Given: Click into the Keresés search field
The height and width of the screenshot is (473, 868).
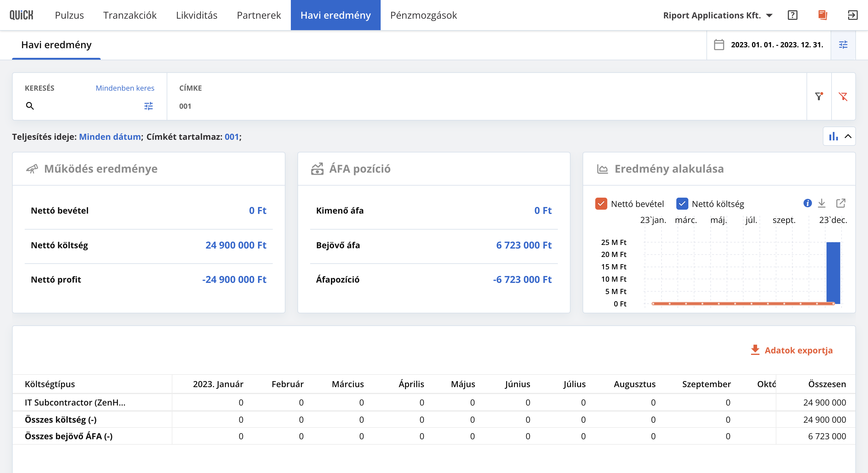Looking at the screenshot, I should click(89, 106).
